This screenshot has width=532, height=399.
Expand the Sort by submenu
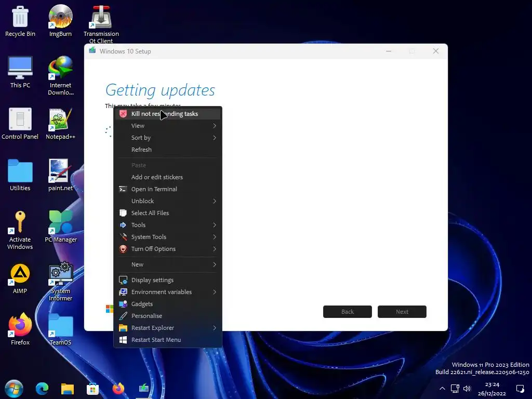[168, 138]
